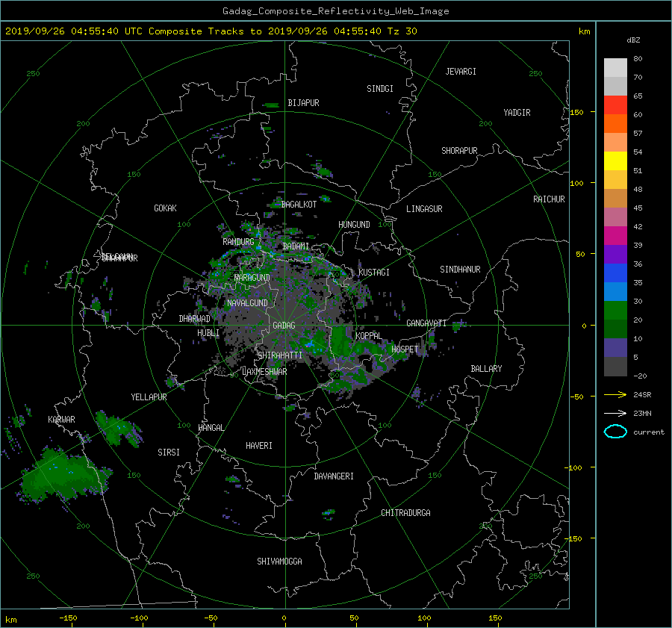Click the HAVERI city label
The image size is (672, 628).
pyautogui.click(x=259, y=446)
